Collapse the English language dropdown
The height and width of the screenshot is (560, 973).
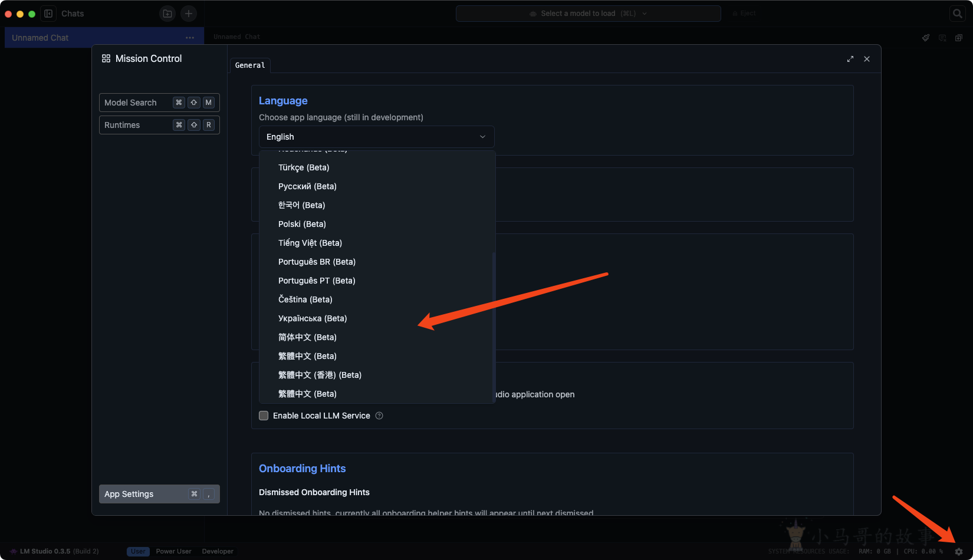376,137
